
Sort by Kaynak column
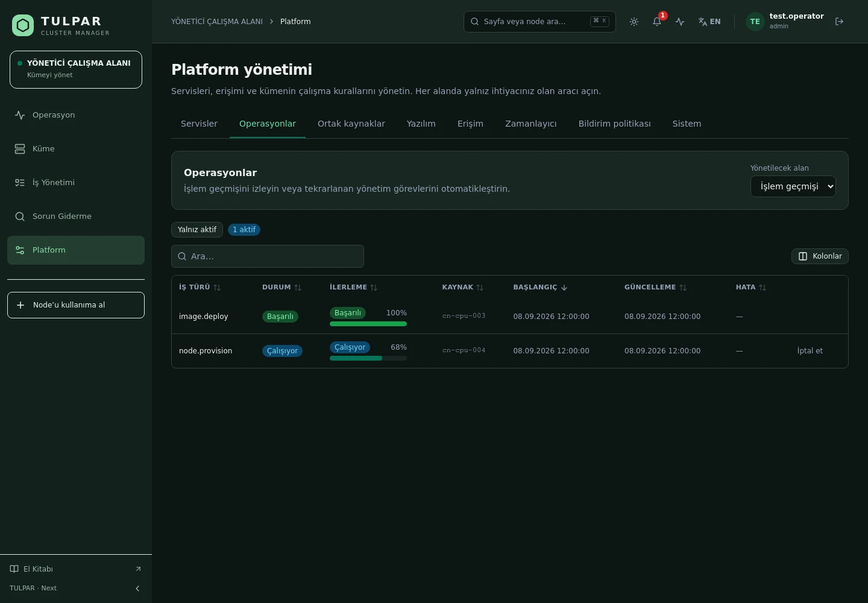coord(462,288)
